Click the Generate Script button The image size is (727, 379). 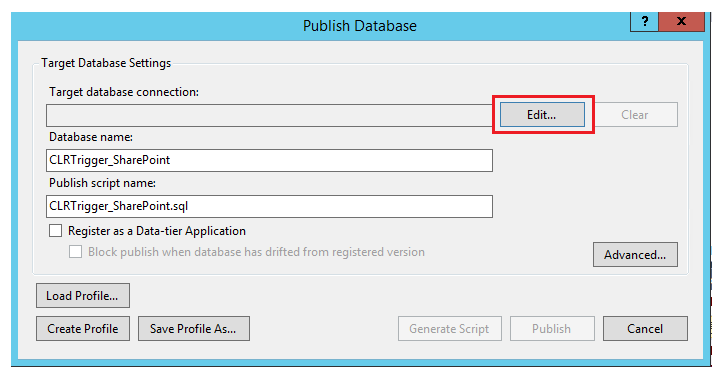pyautogui.click(x=450, y=328)
